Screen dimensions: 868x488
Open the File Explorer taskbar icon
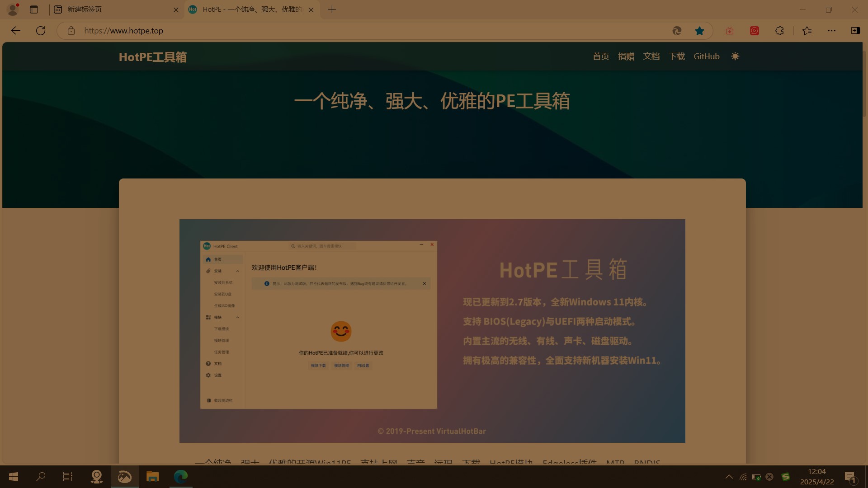tap(153, 477)
